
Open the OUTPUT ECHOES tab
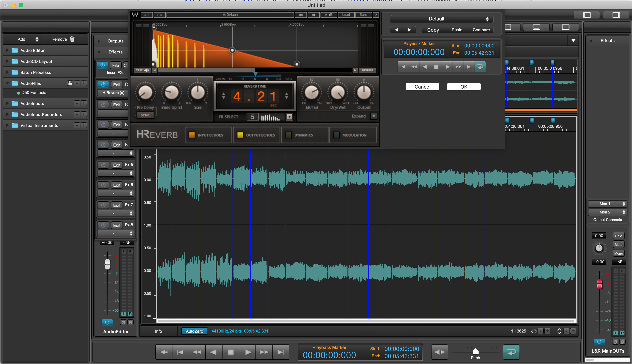(256, 135)
